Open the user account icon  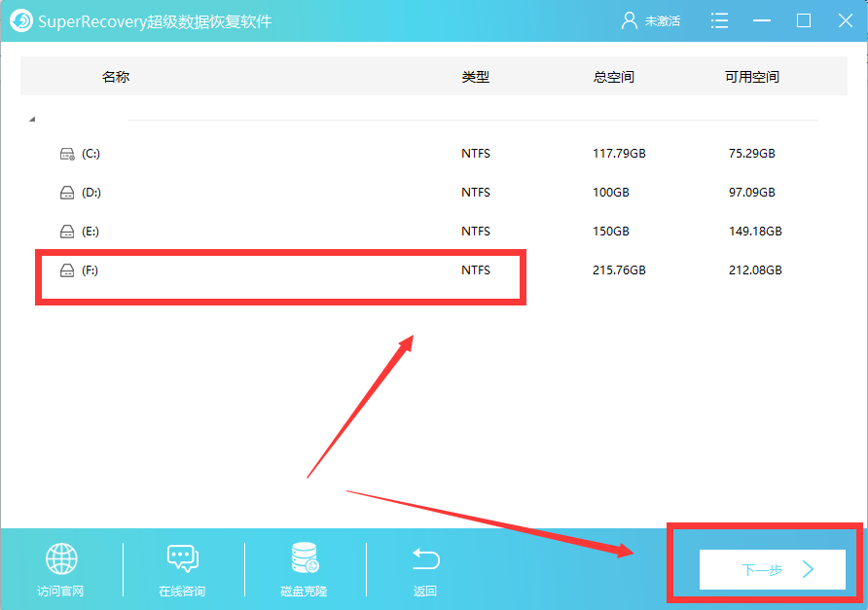pyautogui.click(x=629, y=21)
